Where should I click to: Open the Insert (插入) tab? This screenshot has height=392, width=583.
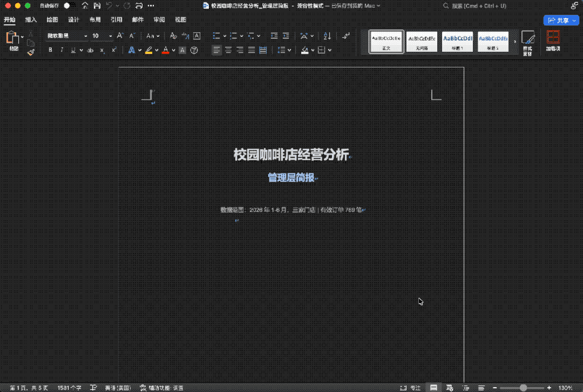point(31,19)
